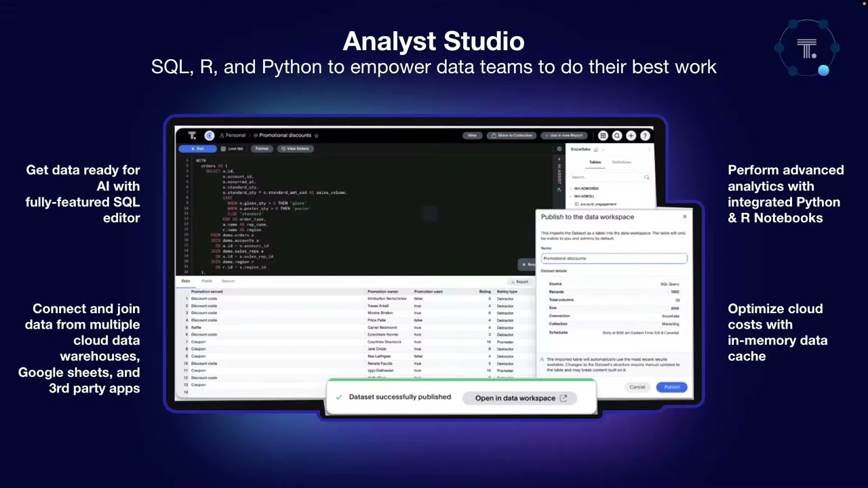Image resolution: width=868 pixels, height=488 pixels.
Task: Click the Raffle cell in row 5
Action: [196, 327]
